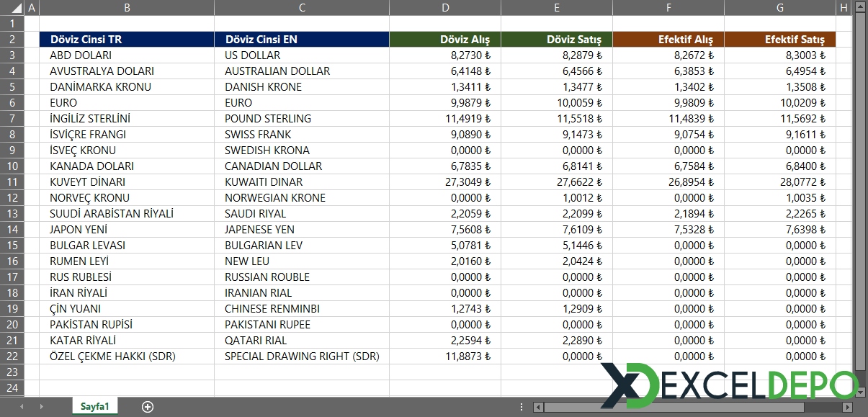Select the KUWAITI DINAR cell
The height and width of the screenshot is (417, 868).
(302, 182)
